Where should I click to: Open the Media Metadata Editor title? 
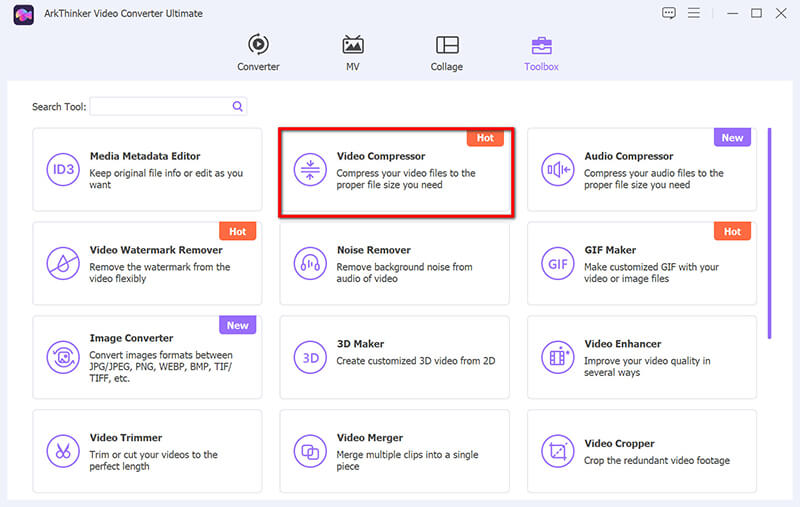tap(145, 156)
